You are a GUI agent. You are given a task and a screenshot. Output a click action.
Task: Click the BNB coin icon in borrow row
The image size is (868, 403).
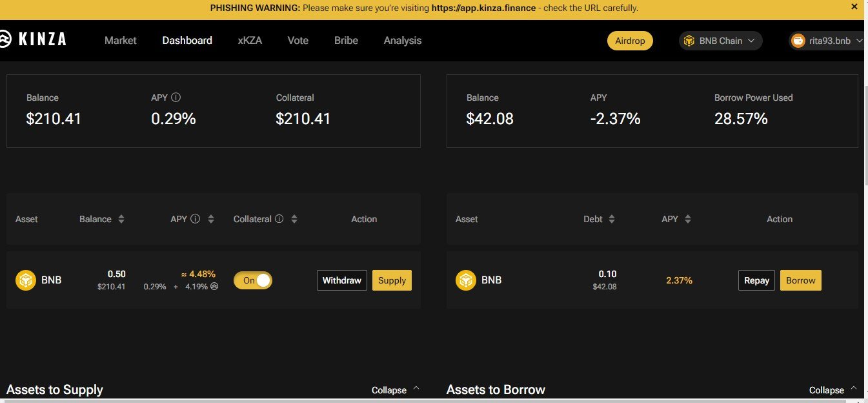pyautogui.click(x=466, y=280)
